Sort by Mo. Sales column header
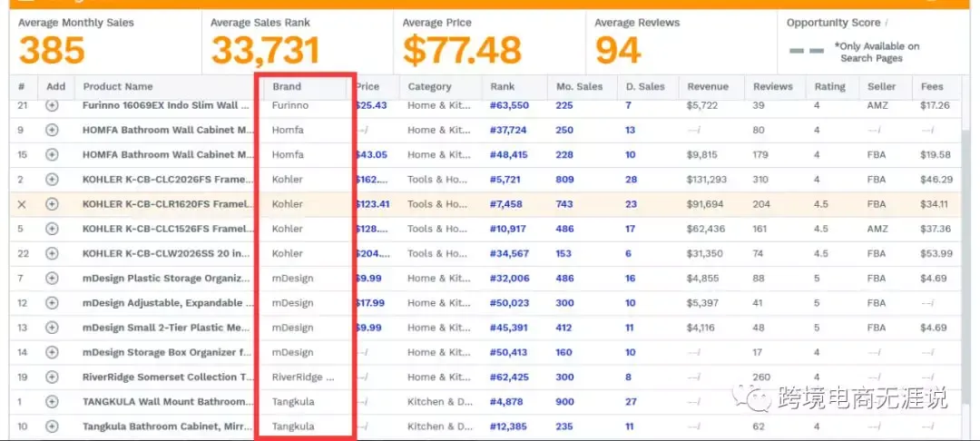Image resolution: width=980 pixels, height=441 pixels. 579,87
